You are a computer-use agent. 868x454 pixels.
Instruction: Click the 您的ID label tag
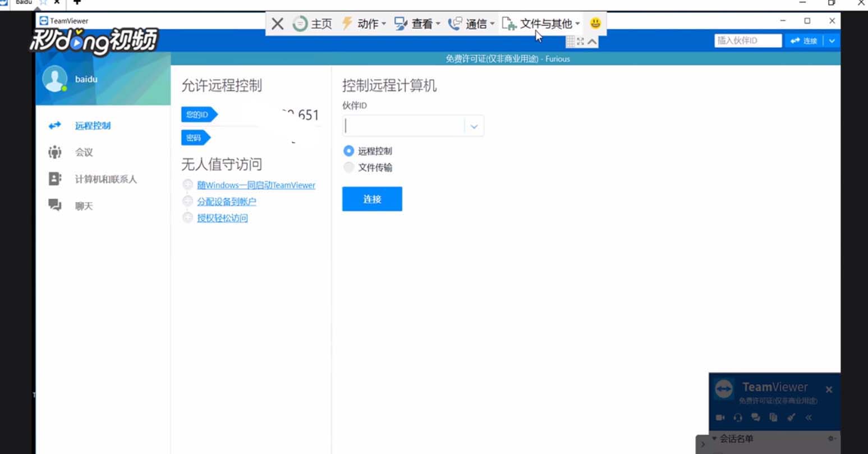coord(199,115)
